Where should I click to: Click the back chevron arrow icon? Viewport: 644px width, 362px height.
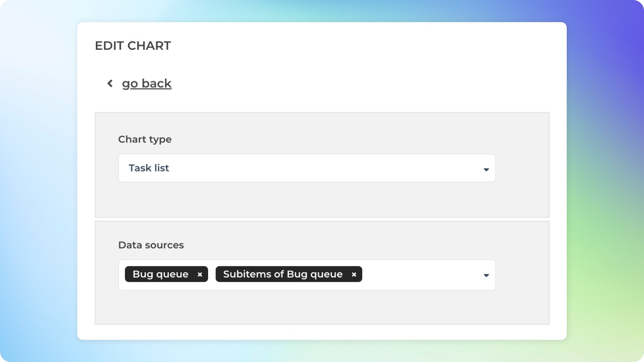tap(110, 83)
